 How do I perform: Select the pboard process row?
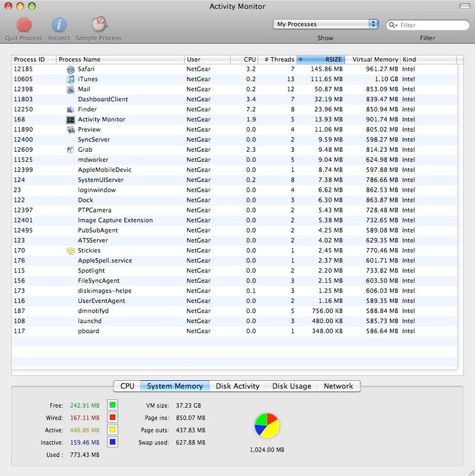(x=235, y=331)
